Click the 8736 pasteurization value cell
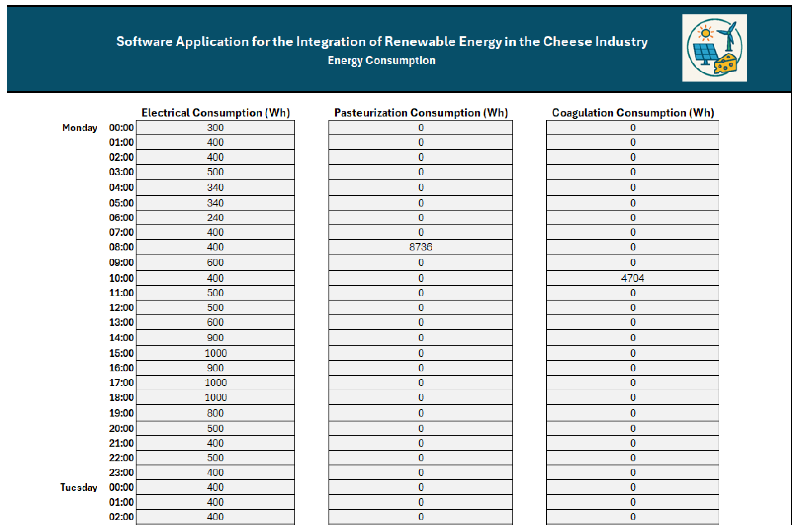The width and height of the screenshot is (797, 532). [x=421, y=247]
